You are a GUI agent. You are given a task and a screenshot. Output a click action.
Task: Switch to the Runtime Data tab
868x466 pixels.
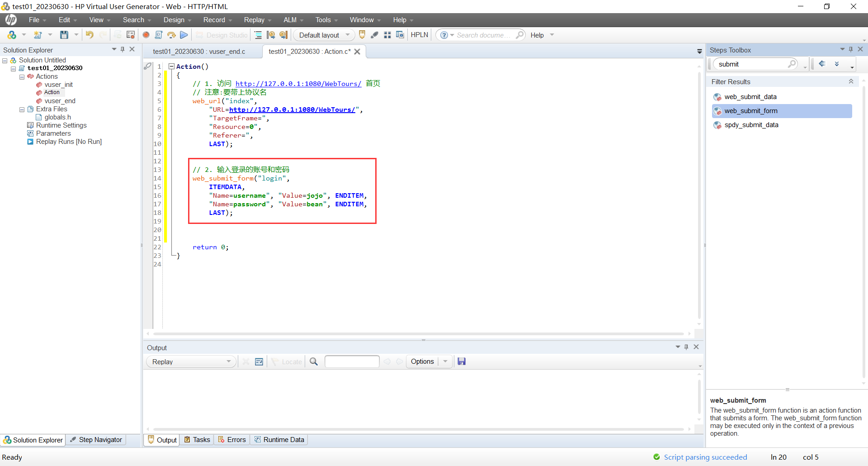pyautogui.click(x=279, y=440)
